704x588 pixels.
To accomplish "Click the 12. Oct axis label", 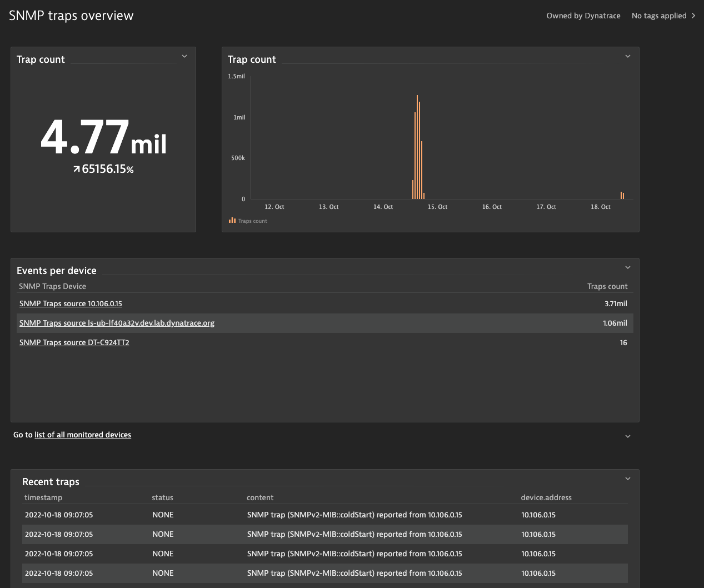I will 274,207.
